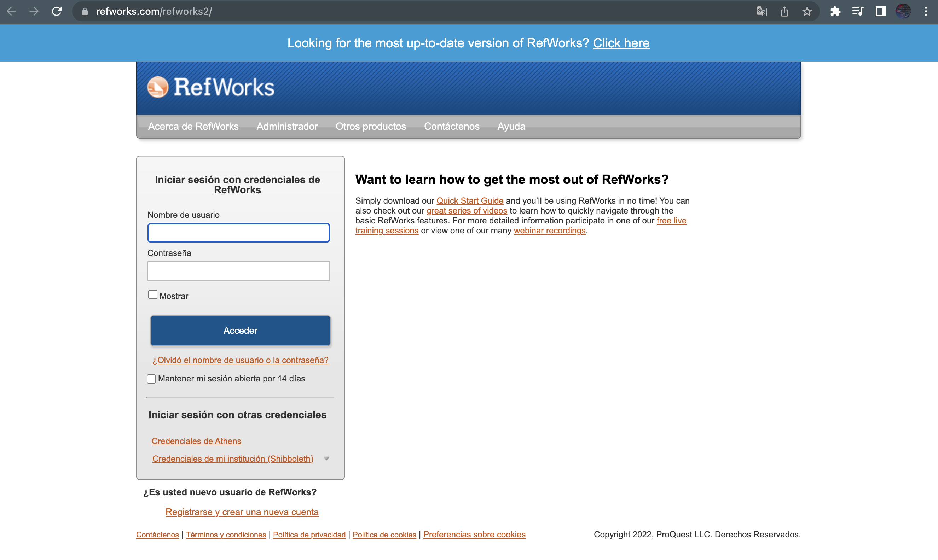This screenshot has height=560, width=938.
Task: Click the copyright text 'Copyright 2022, ProQuest LLC. Derechos Reservados.'
Action: (697, 535)
